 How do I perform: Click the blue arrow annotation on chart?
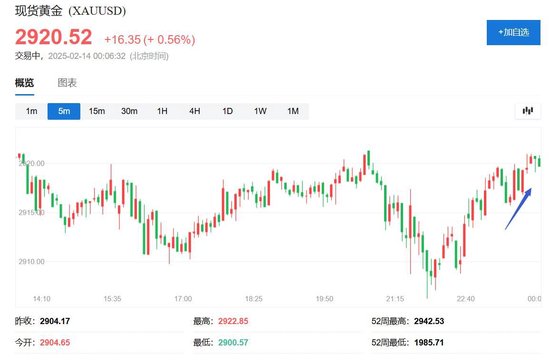tap(518, 209)
